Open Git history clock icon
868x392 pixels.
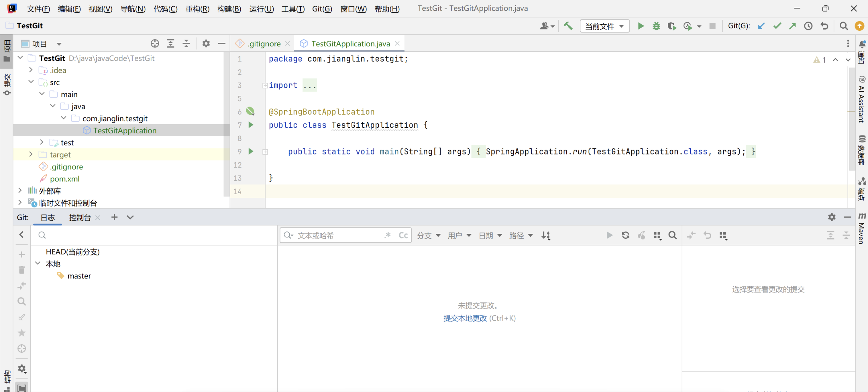point(808,26)
